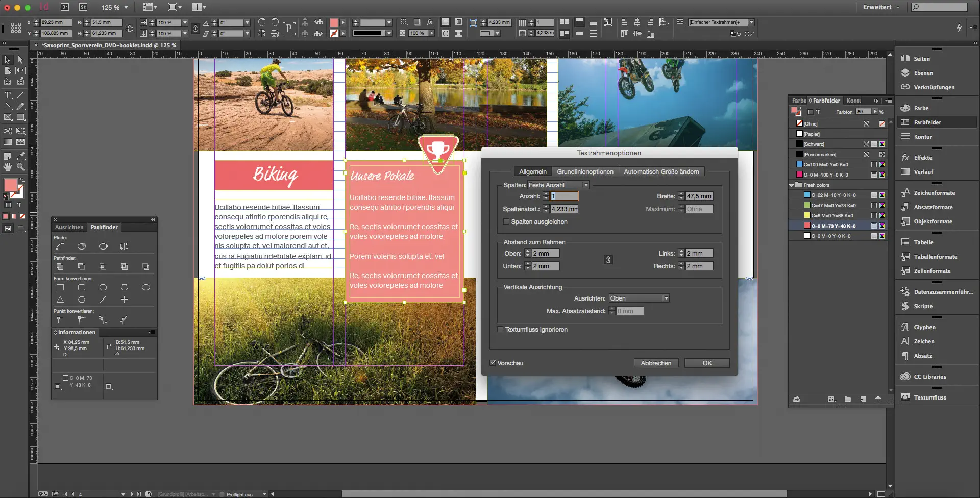Enable Spalten ausgleichen checkbox
This screenshot has width=980, height=498.
pos(506,222)
